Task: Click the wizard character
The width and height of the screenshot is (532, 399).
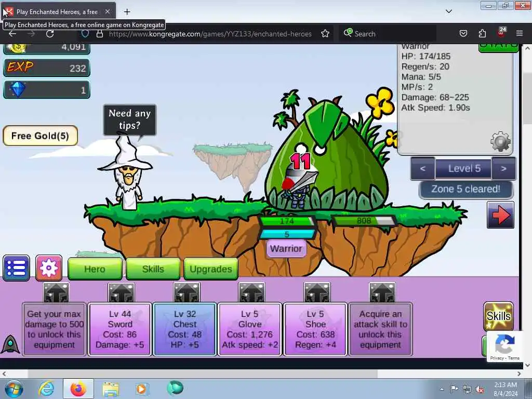Action: coord(126,173)
